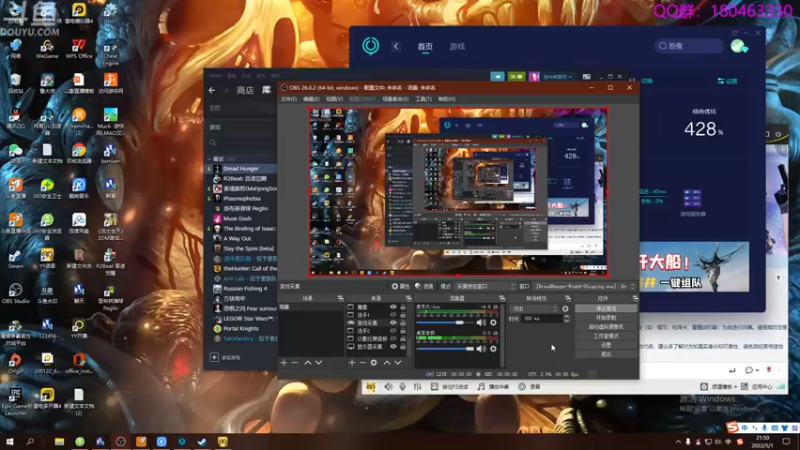The image size is (800, 450).
Task: Open OBS Settings from Controls
Action: pyautogui.click(x=606, y=345)
